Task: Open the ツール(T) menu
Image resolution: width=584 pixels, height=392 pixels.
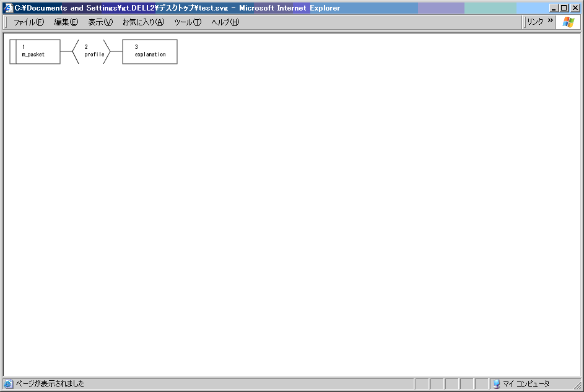Action: [188, 22]
